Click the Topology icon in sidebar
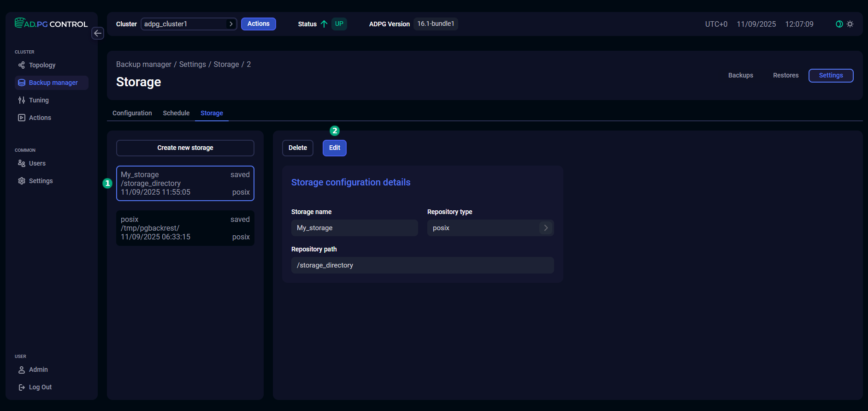Image resolution: width=868 pixels, height=411 pixels. coord(22,65)
